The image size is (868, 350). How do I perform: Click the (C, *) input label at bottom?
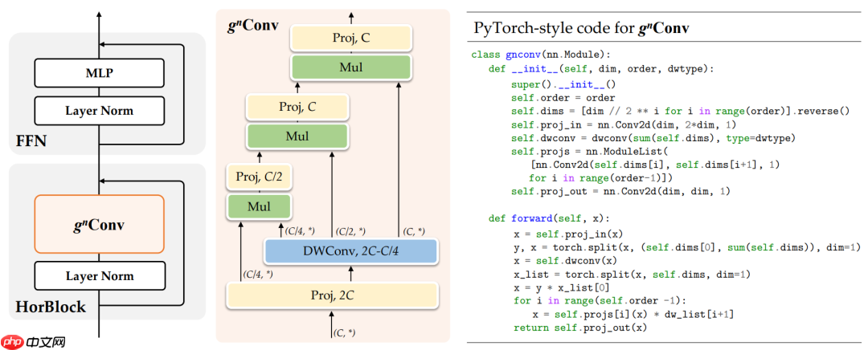pyautogui.click(x=344, y=332)
